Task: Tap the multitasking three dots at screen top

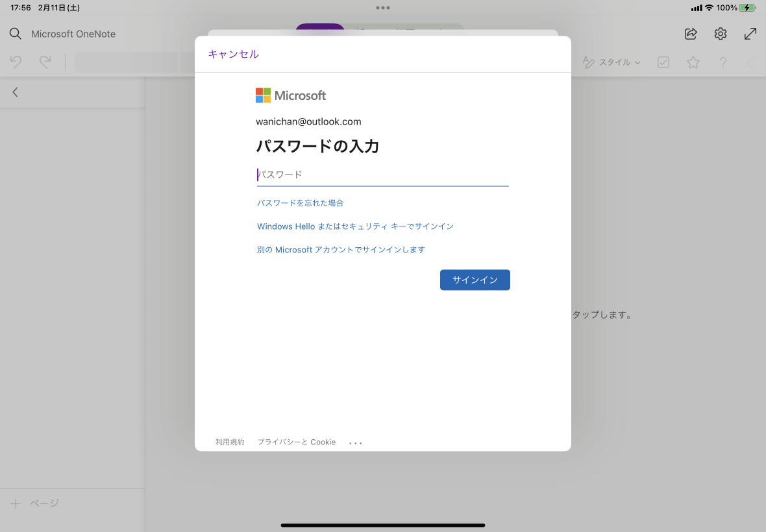Action: click(383, 8)
